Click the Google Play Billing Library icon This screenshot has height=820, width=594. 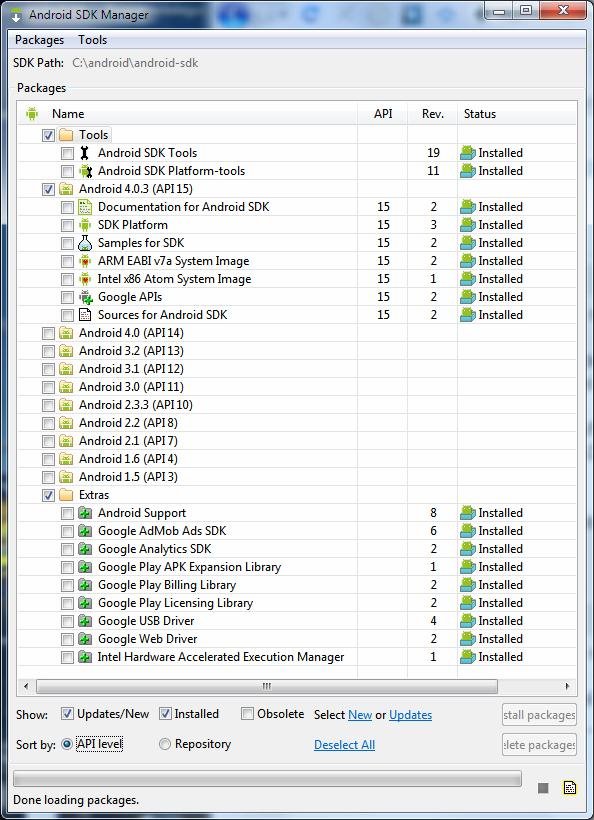pyautogui.click(x=85, y=585)
